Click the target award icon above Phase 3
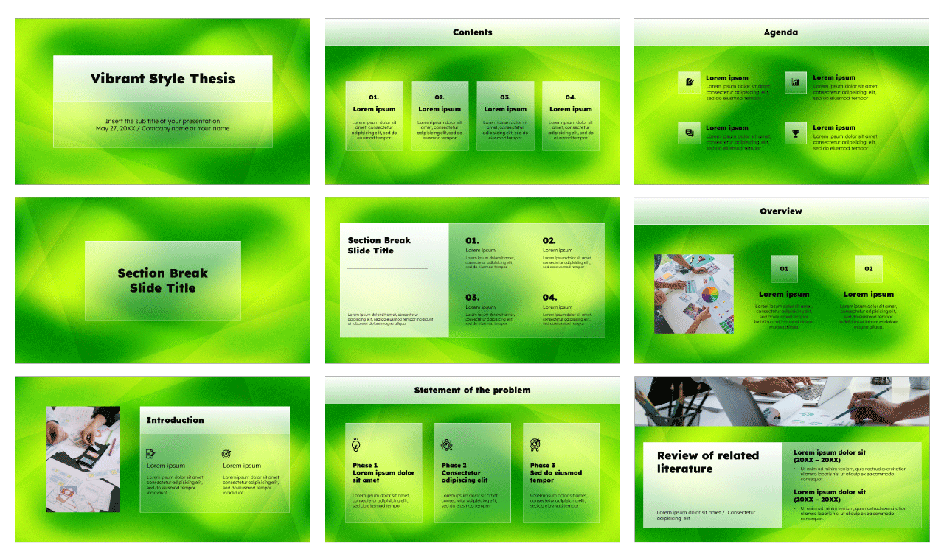This screenshot has height=560, width=944. click(x=535, y=444)
